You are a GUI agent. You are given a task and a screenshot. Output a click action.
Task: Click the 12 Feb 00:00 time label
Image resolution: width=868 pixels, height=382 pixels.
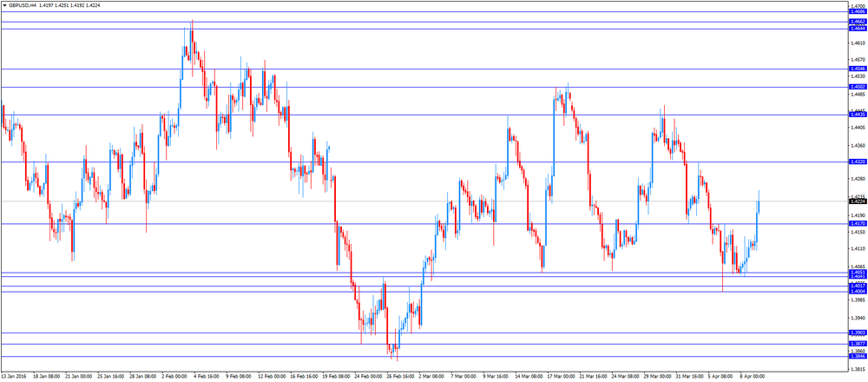tap(271, 375)
